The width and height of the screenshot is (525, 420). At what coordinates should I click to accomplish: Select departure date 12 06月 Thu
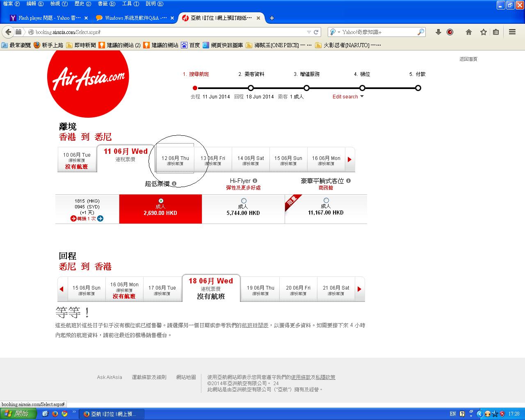click(175, 160)
